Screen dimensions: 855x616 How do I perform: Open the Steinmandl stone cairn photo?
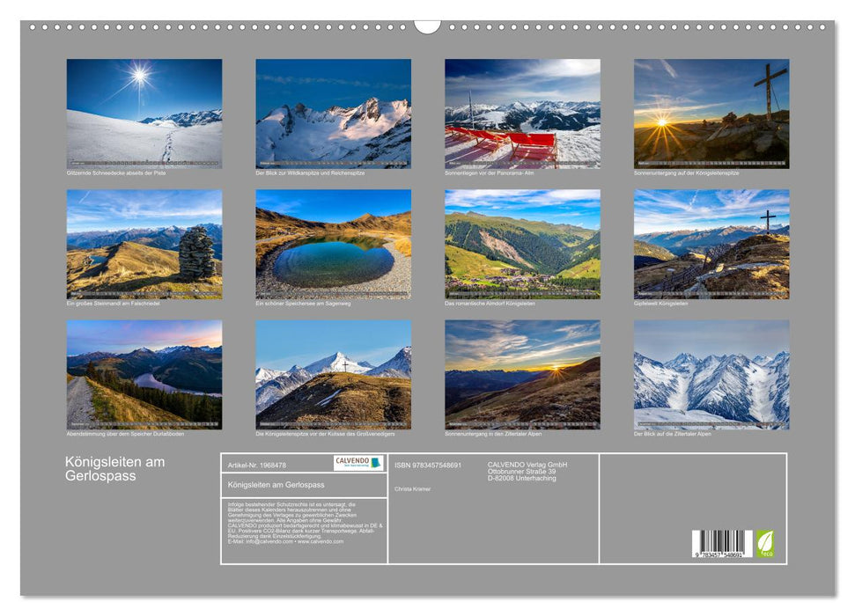144,244
